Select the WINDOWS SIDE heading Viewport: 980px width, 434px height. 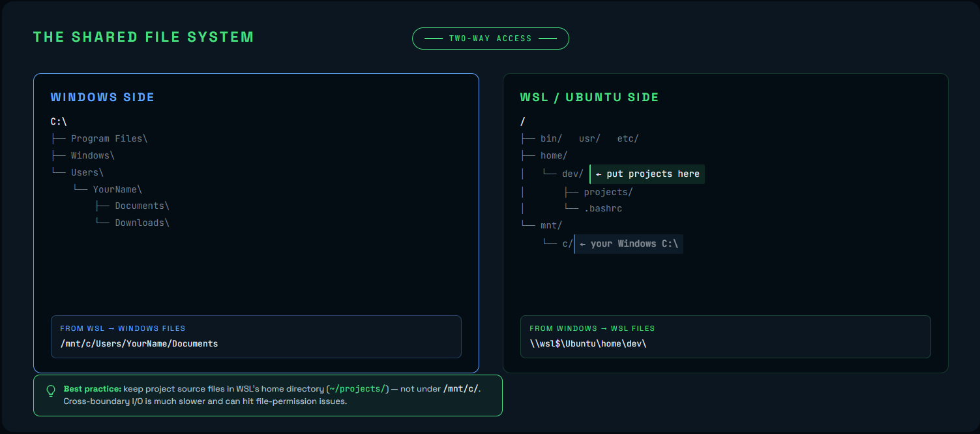[x=102, y=97]
